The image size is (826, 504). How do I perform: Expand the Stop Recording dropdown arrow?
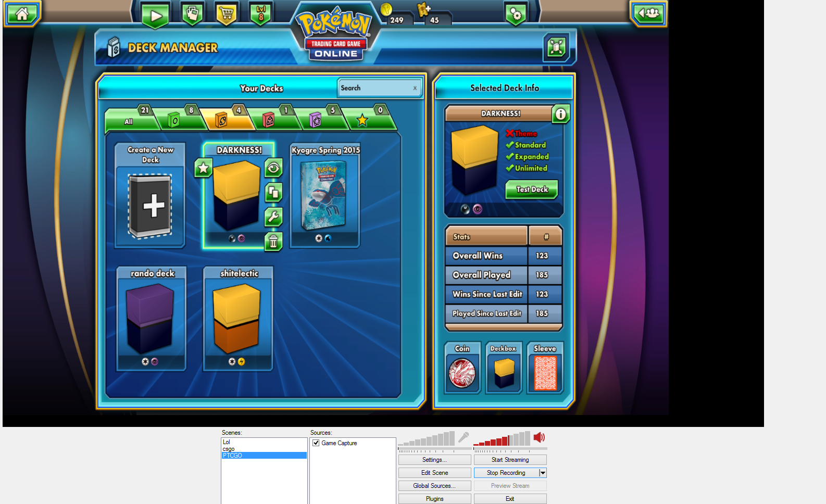coord(543,473)
